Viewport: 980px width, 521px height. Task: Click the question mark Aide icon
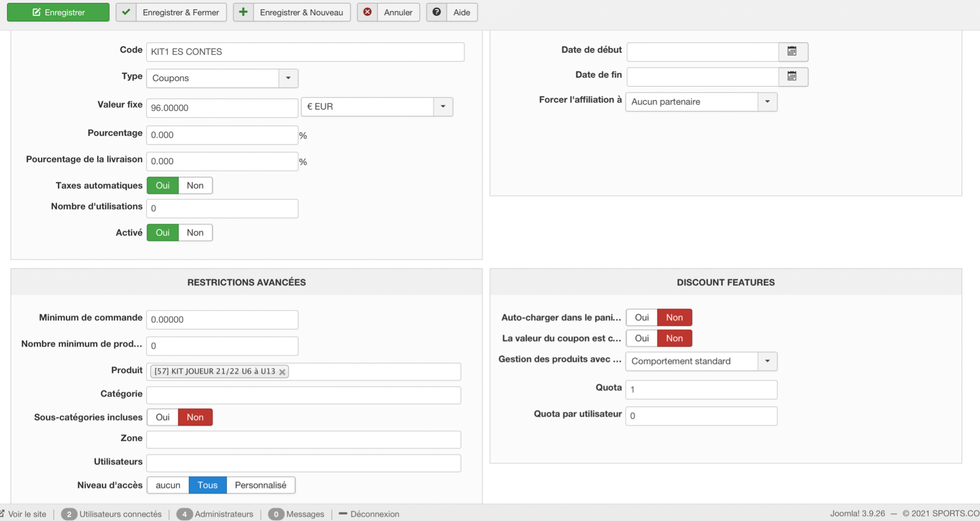pos(436,12)
